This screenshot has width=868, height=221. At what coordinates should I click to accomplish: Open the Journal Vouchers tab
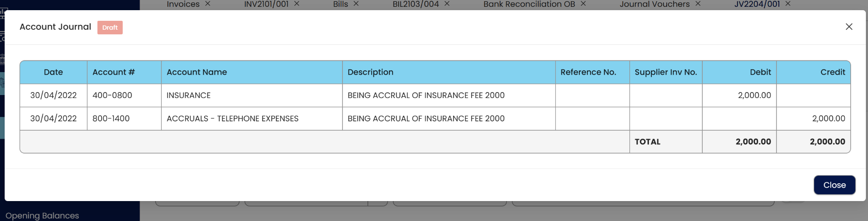point(654,4)
